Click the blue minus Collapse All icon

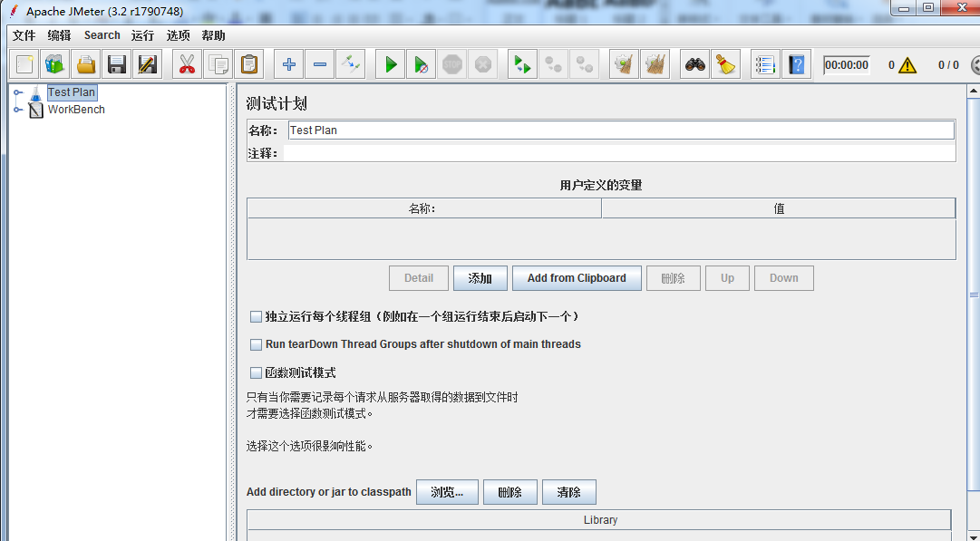pos(319,64)
